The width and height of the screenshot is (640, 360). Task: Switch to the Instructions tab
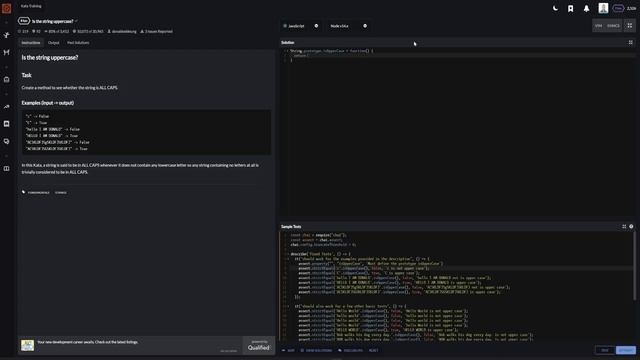pyautogui.click(x=31, y=42)
